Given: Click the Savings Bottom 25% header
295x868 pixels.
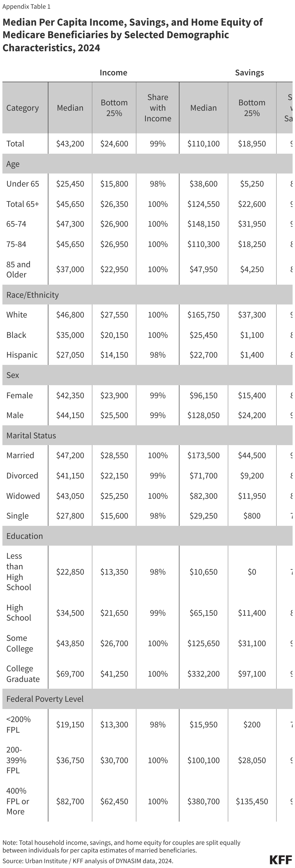Looking at the screenshot, I should click(252, 108).
